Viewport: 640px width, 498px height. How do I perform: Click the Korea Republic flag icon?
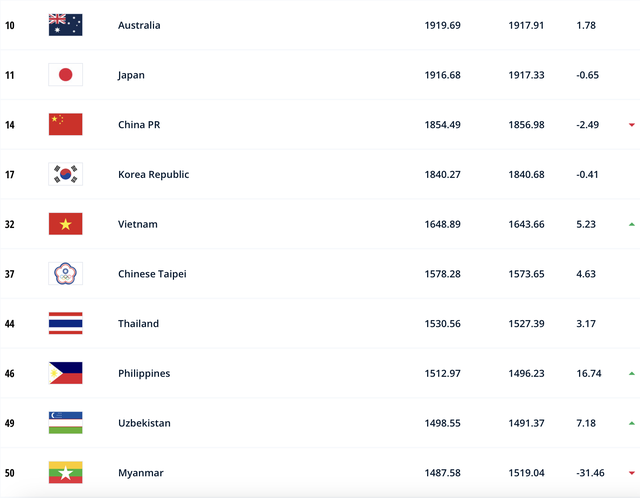pos(65,174)
